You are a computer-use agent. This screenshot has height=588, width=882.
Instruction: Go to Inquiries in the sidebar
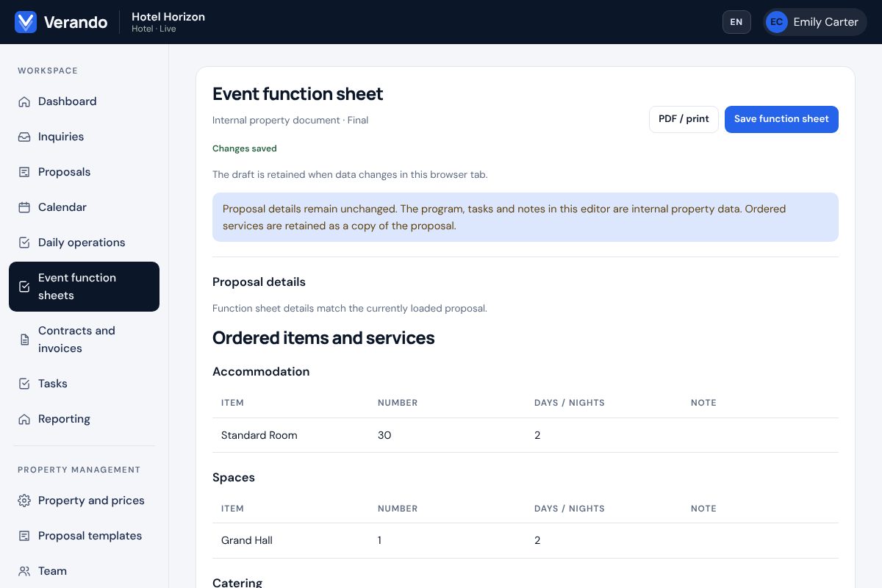tap(84, 137)
